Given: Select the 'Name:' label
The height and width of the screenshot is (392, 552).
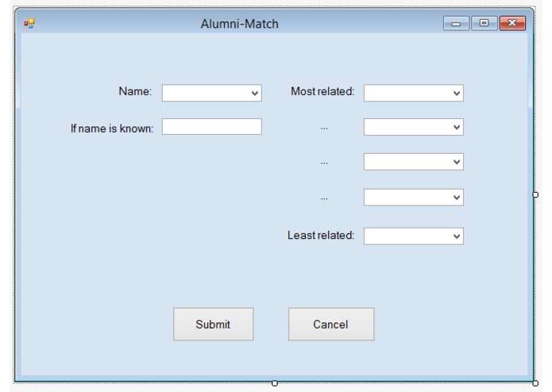Looking at the screenshot, I should pyautogui.click(x=135, y=91).
